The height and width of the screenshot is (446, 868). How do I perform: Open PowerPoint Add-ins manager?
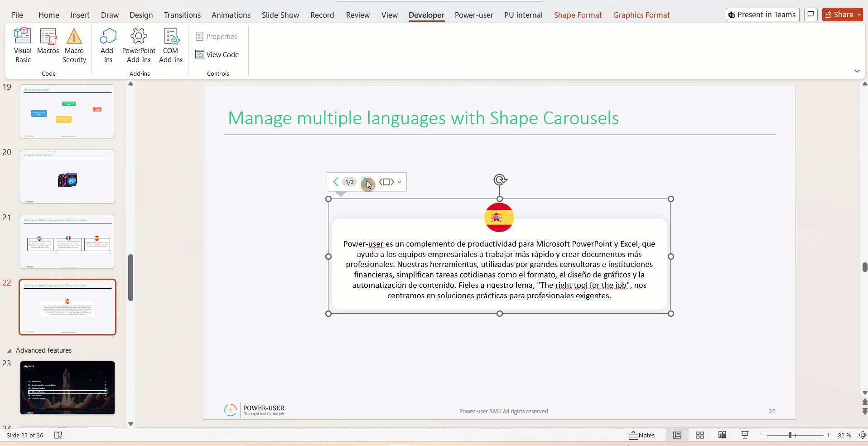tap(139, 45)
